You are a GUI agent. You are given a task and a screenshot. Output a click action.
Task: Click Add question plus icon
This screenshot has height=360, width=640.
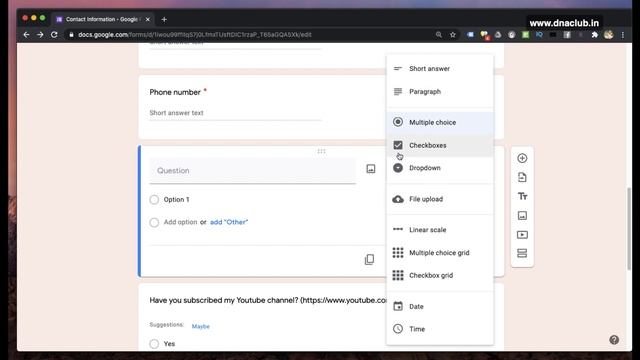(522, 158)
